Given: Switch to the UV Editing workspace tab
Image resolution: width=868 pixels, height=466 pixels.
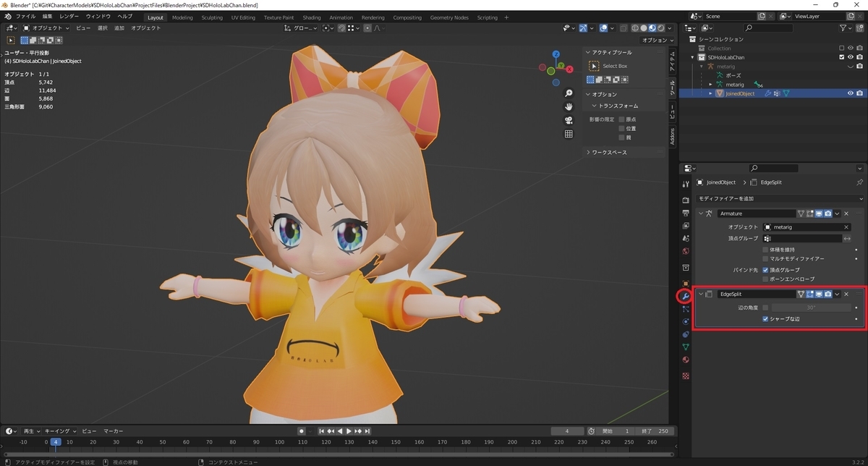Looking at the screenshot, I should pyautogui.click(x=243, y=17).
